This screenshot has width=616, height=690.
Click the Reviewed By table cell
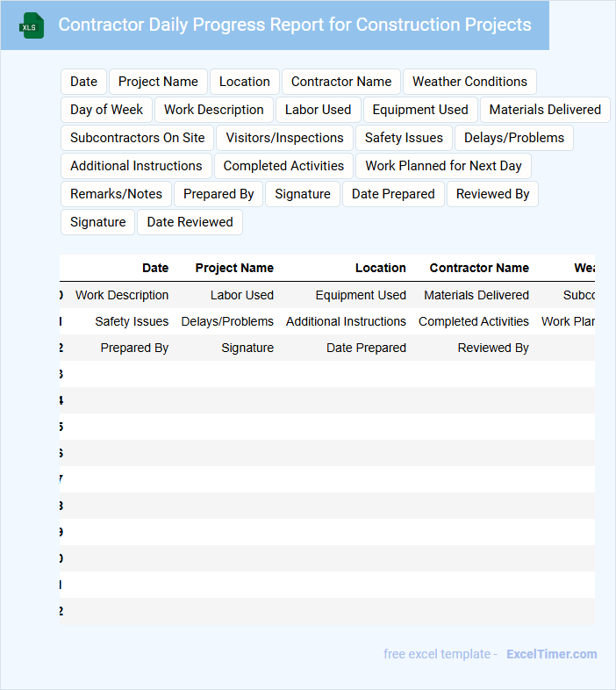493,348
